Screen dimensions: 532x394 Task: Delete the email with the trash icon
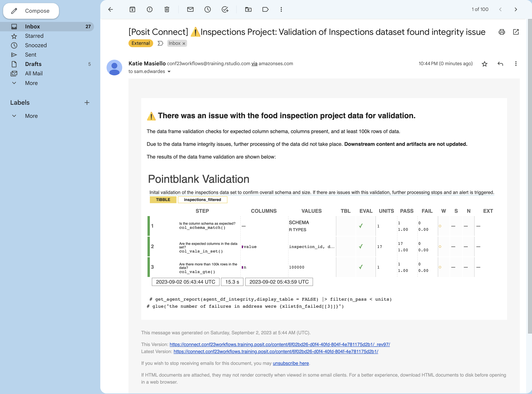pyautogui.click(x=167, y=10)
